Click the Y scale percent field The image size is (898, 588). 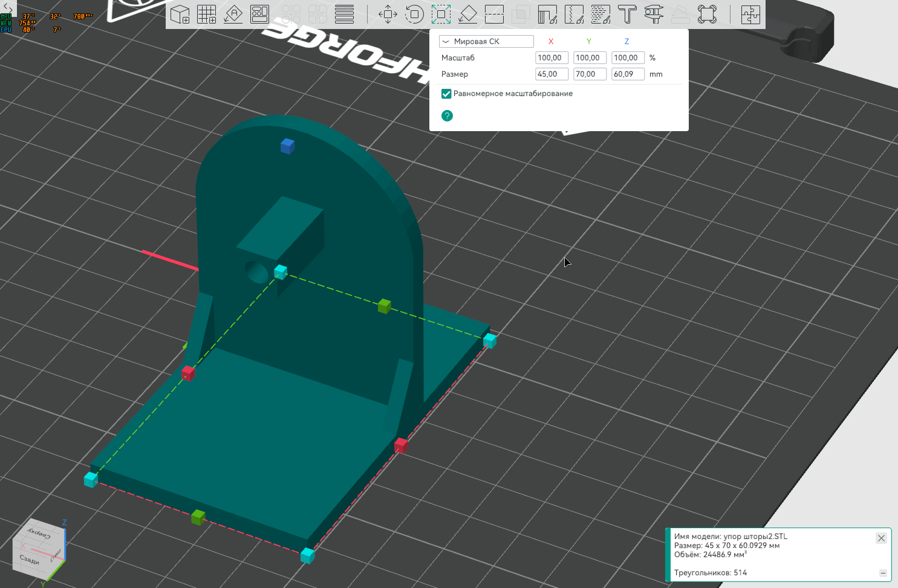590,58
